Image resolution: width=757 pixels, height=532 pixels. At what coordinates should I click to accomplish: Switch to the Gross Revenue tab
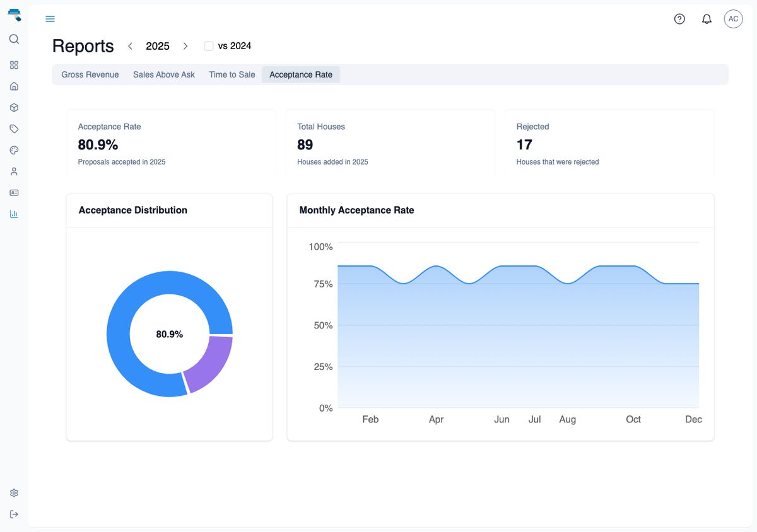point(90,74)
